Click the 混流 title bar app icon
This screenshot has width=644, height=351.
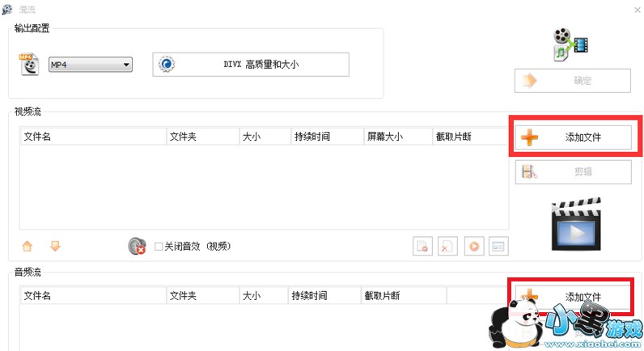[7, 10]
